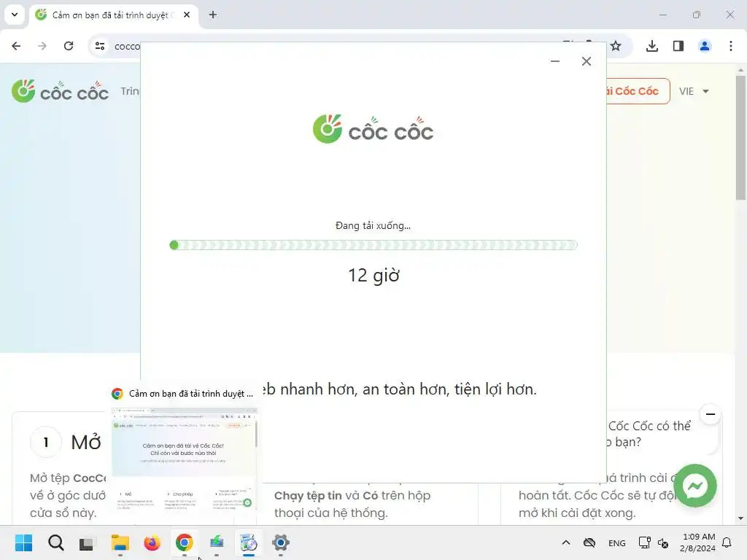
Task: Open taskbar Search
Action: 55,542
